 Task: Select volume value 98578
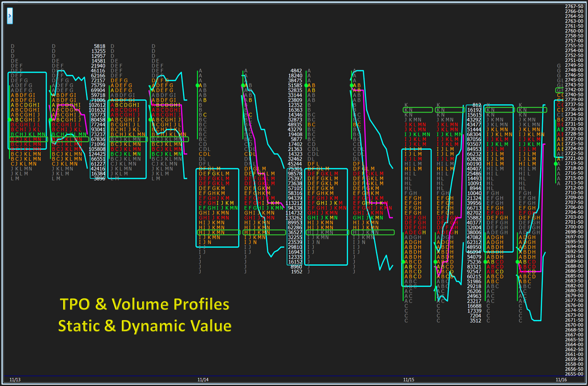click(x=295, y=173)
